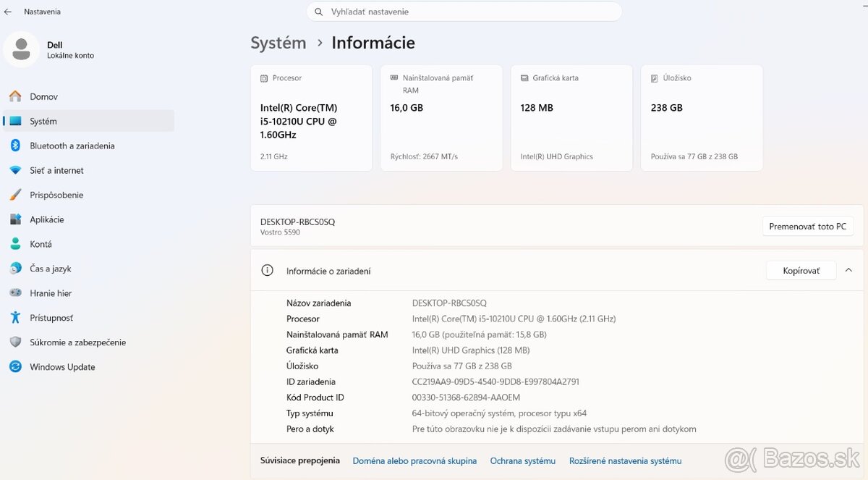Click the ID zariadenia value CC219AA9
Image resolution: width=868 pixels, height=480 pixels.
(495, 382)
